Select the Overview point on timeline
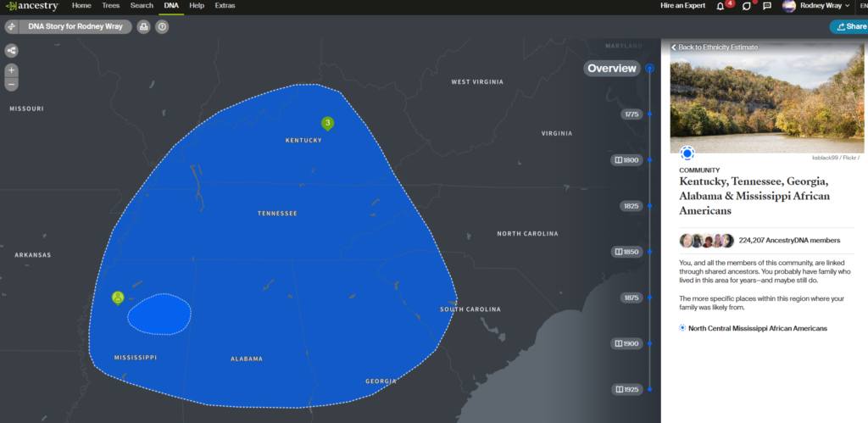 tap(649, 68)
